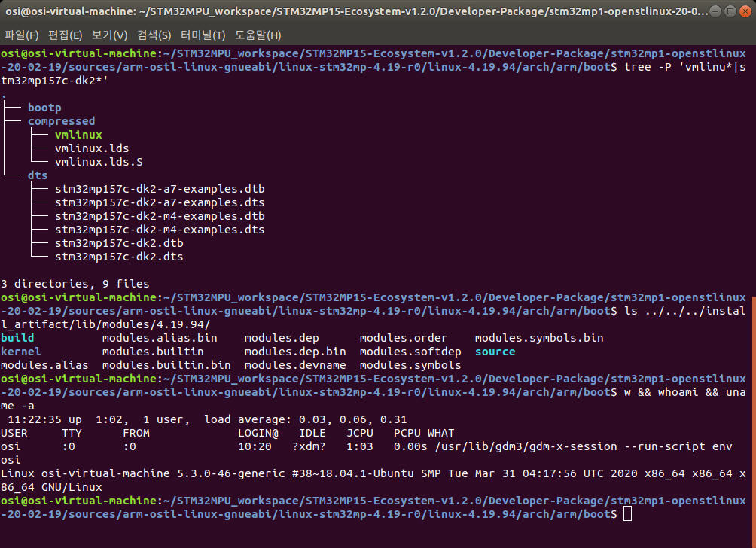The height and width of the screenshot is (548, 756).
Task: Click the cyan 'source' link entry
Action: coord(495,352)
